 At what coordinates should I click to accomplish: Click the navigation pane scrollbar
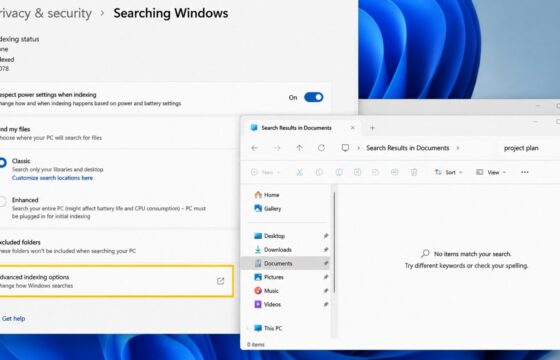[334, 243]
